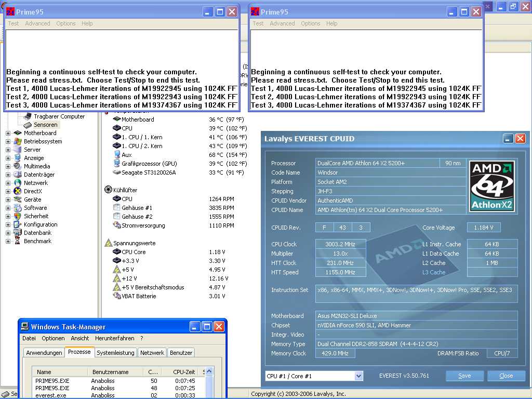Select the Gehäuse #1 fan row
Screen dimensions: 532x399
pos(173,208)
